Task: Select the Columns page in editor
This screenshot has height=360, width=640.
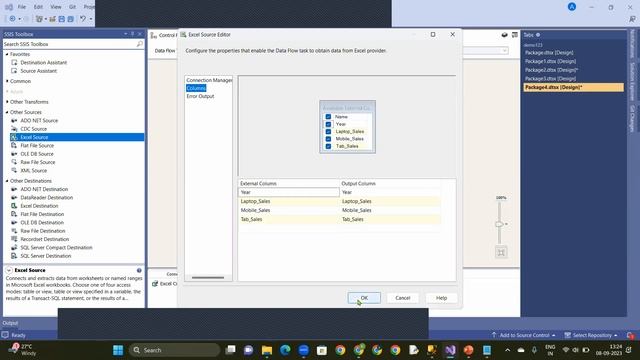Action: click(196, 88)
